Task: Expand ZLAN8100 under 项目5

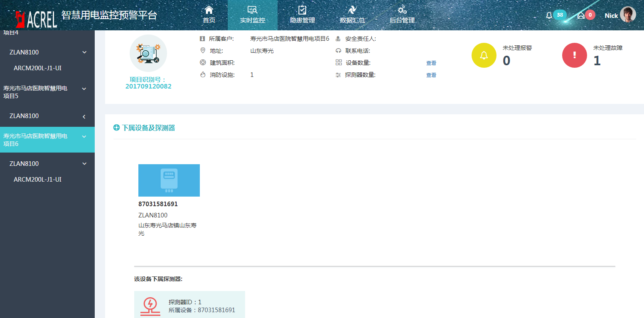Action: (x=84, y=116)
